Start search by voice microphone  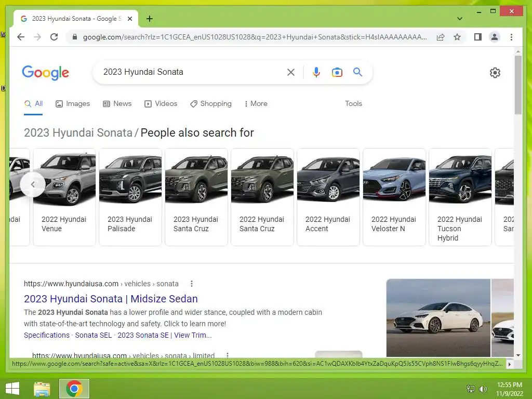316,72
